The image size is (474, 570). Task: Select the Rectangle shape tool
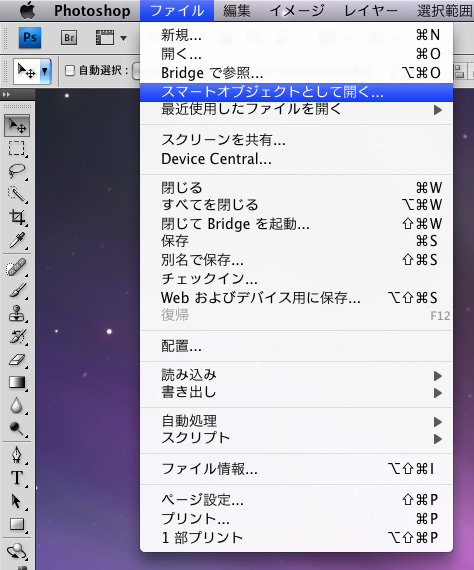[x=17, y=524]
